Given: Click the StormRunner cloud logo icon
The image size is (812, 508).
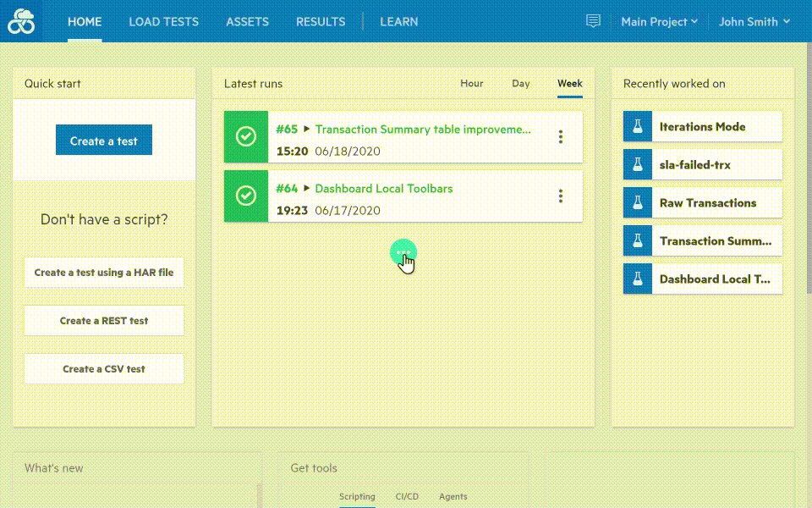Looking at the screenshot, I should pyautogui.click(x=21, y=21).
